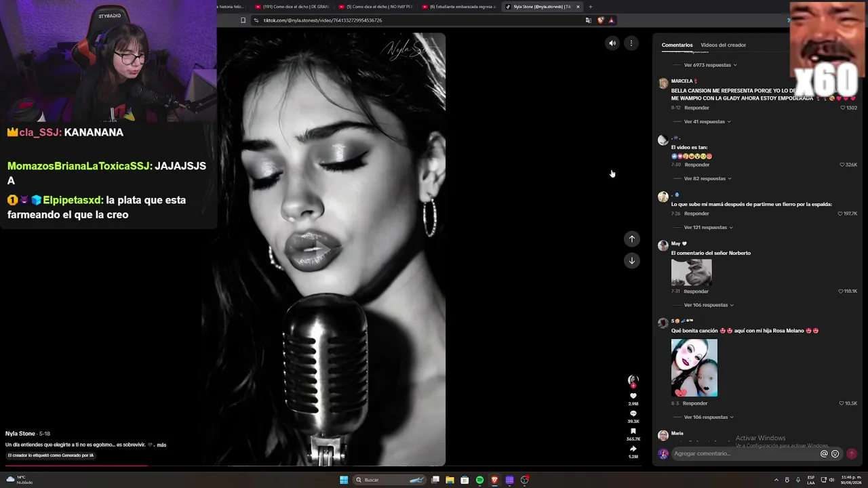Close the Nyla Stone browser tab
The width and height of the screenshot is (868, 488).
[x=578, y=7]
